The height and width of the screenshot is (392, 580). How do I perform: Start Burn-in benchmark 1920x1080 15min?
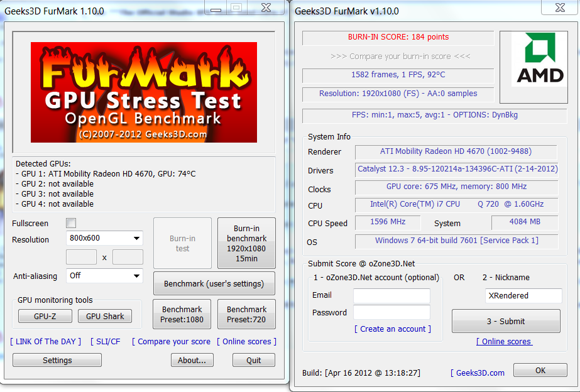(246, 243)
